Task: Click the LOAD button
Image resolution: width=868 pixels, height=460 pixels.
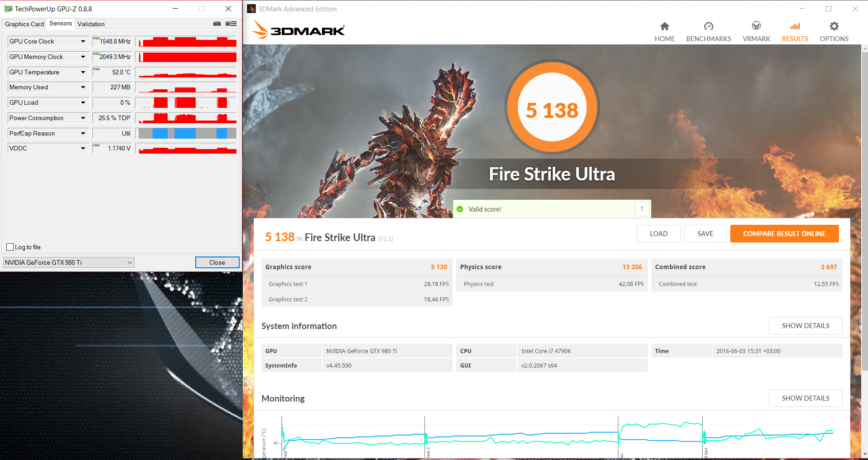Action: pos(659,234)
